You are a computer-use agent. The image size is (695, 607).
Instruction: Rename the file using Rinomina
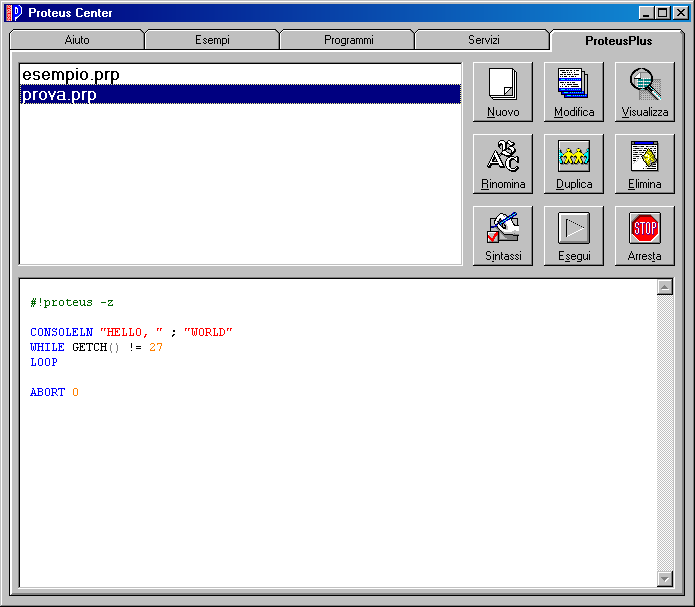pos(503,164)
